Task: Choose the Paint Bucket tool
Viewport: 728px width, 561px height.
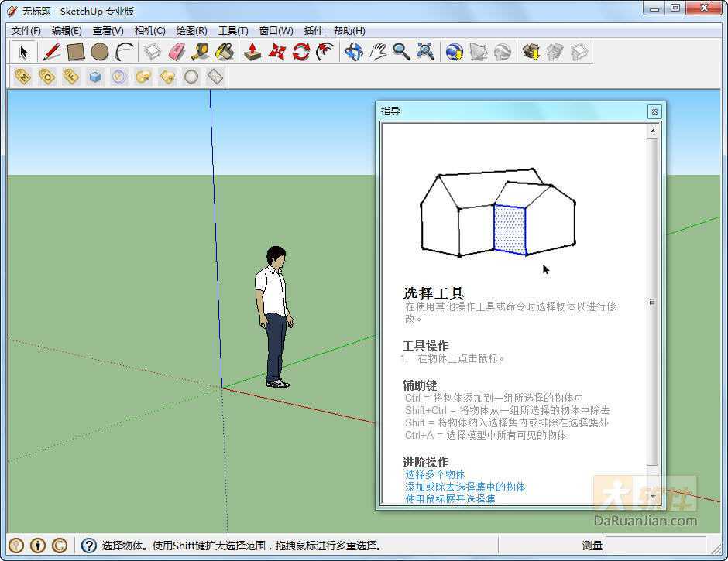Action: coord(225,52)
